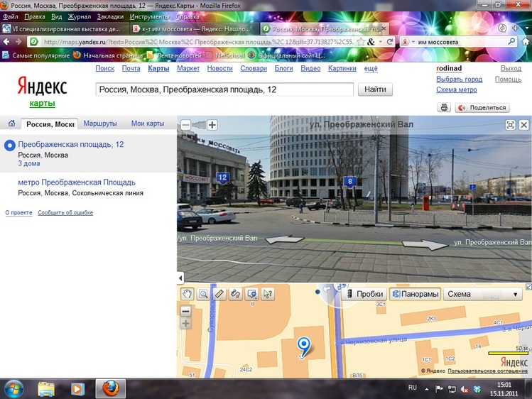Toggle the Панорамы layer button
The image size is (532, 399).
point(416,294)
